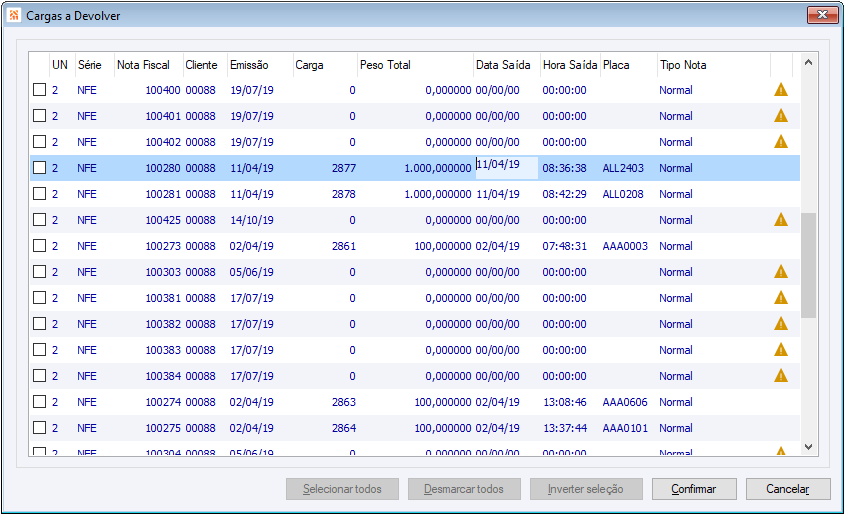Click the Hora Saída column header
The image size is (845, 515).
click(x=570, y=65)
